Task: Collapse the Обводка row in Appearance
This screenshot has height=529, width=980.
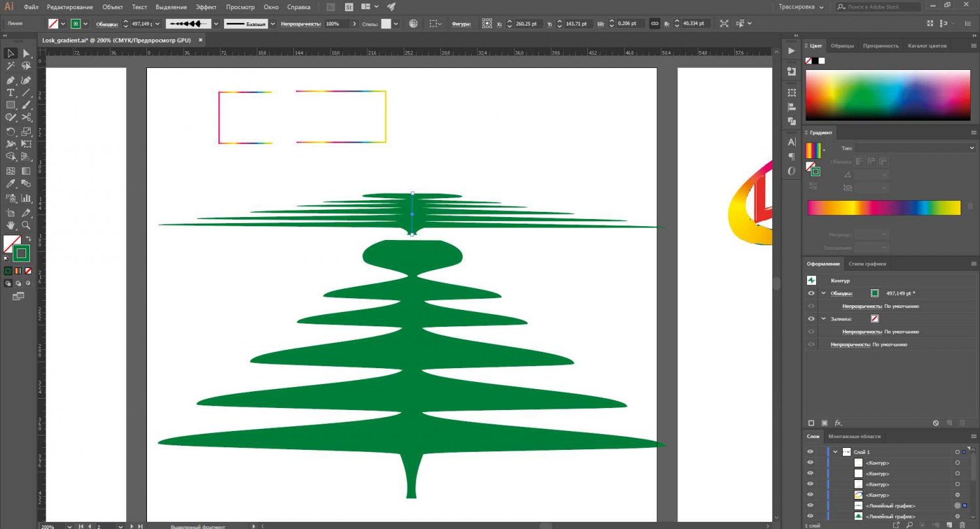Action: click(x=823, y=294)
